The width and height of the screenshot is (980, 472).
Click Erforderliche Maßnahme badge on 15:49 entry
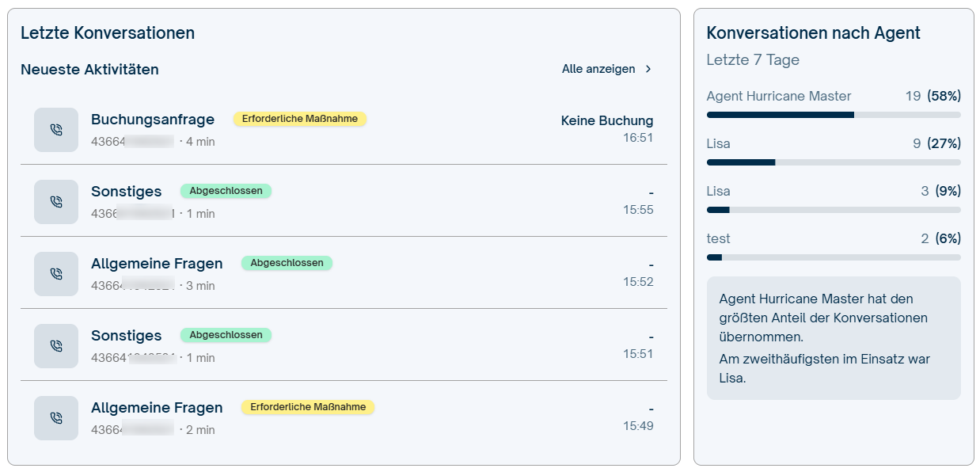click(x=308, y=407)
